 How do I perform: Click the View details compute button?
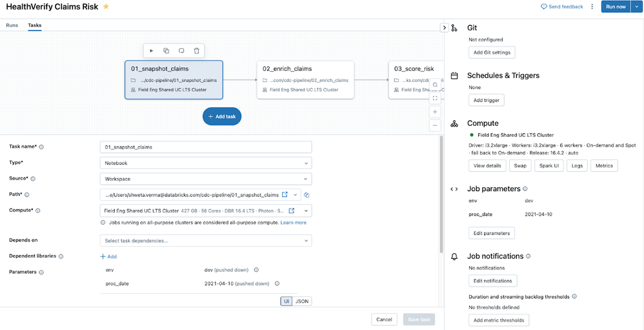[x=487, y=165]
